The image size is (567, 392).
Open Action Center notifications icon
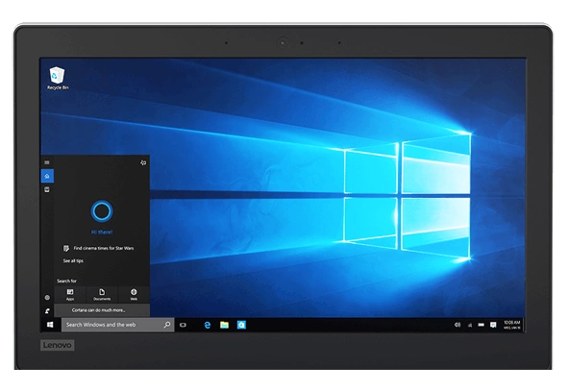[x=493, y=325]
